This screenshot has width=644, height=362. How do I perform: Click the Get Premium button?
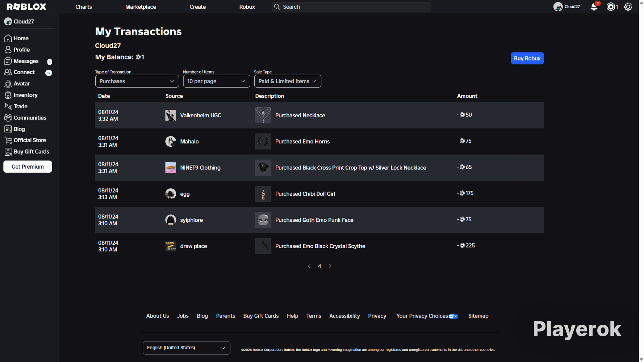coord(28,167)
